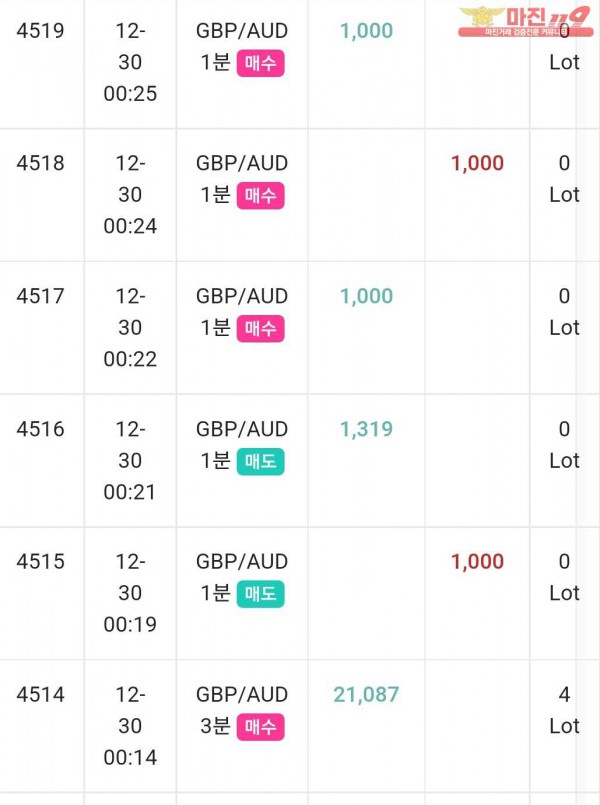Image resolution: width=600 pixels, height=805 pixels.
Task: Click the pink 매수 badge in row 4514
Action: pyautogui.click(x=260, y=727)
